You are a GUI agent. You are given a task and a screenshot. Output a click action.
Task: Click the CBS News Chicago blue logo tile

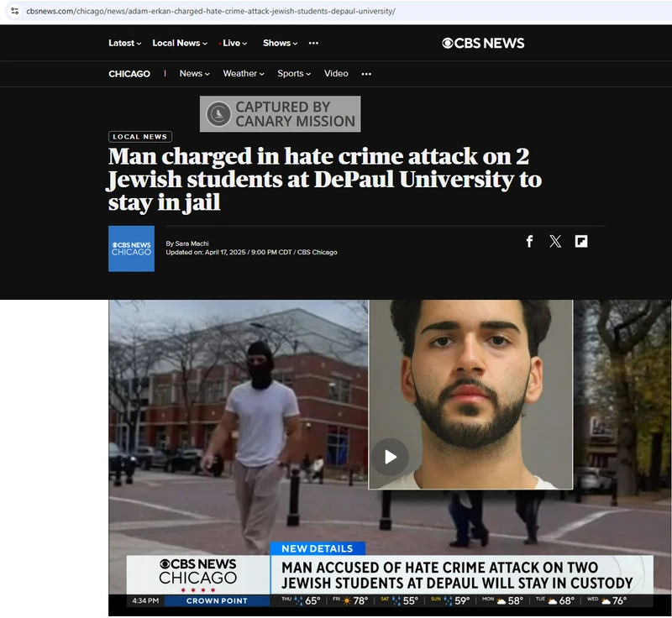click(131, 249)
